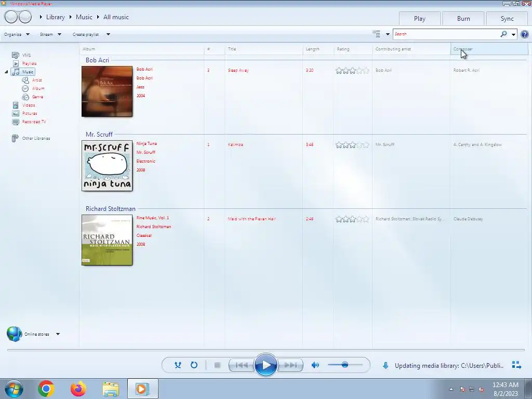Viewport: 532px width, 399px height.
Task: Click the Stop button
Action: 218,365
